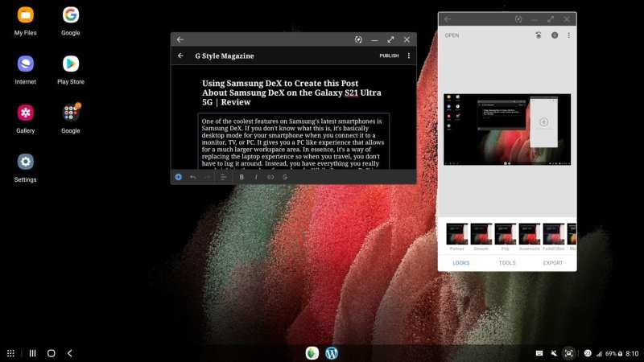Open the text alignment option
The height and width of the screenshot is (362, 644).
pos(223,177)
